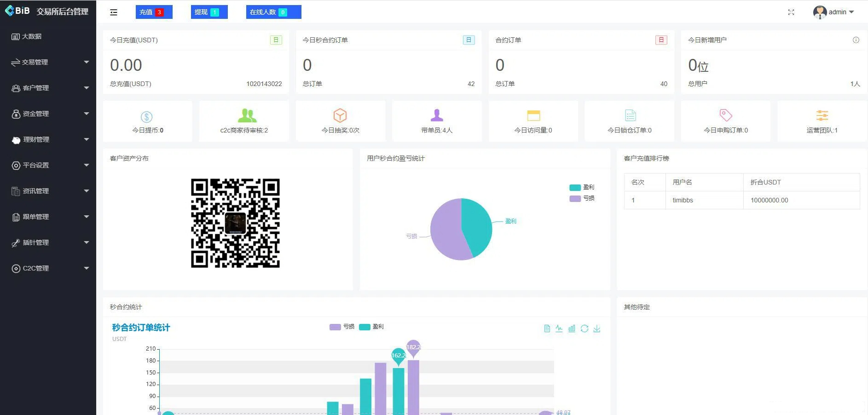This screenshot has height=415, width=868.
Task: Expand 客户管理 with its arrow
Action: 86,88
